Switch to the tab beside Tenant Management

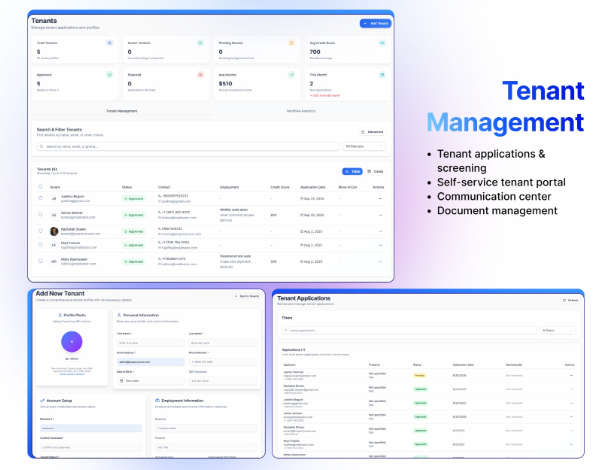pyautogui.click(x=301, y=111)
